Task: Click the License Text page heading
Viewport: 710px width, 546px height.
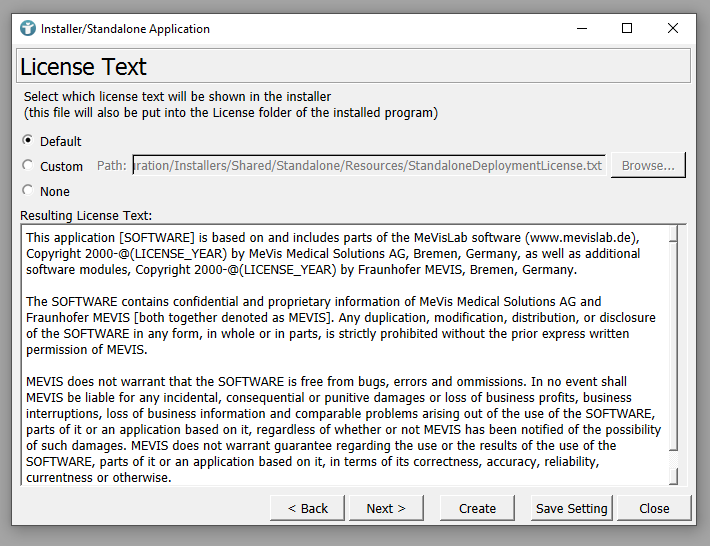Action: [84, 67]
